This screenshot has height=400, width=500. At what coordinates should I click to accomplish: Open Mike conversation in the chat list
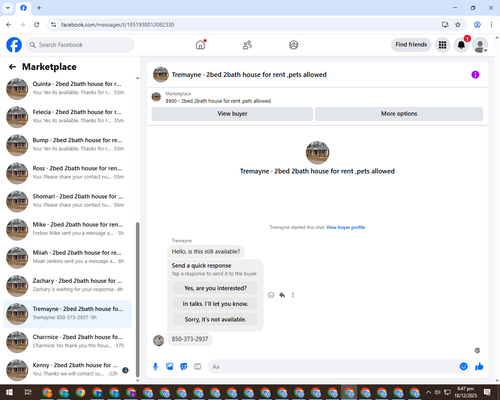(67, 229)
